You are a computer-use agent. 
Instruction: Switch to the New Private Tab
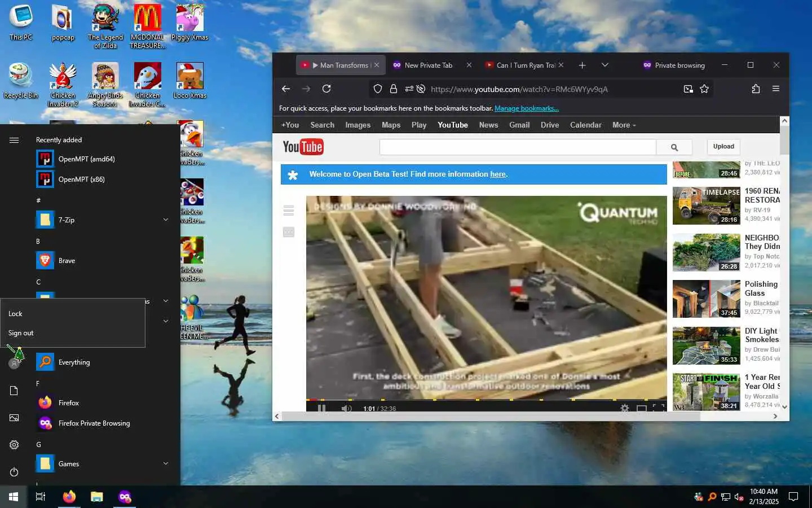[432, 65]
